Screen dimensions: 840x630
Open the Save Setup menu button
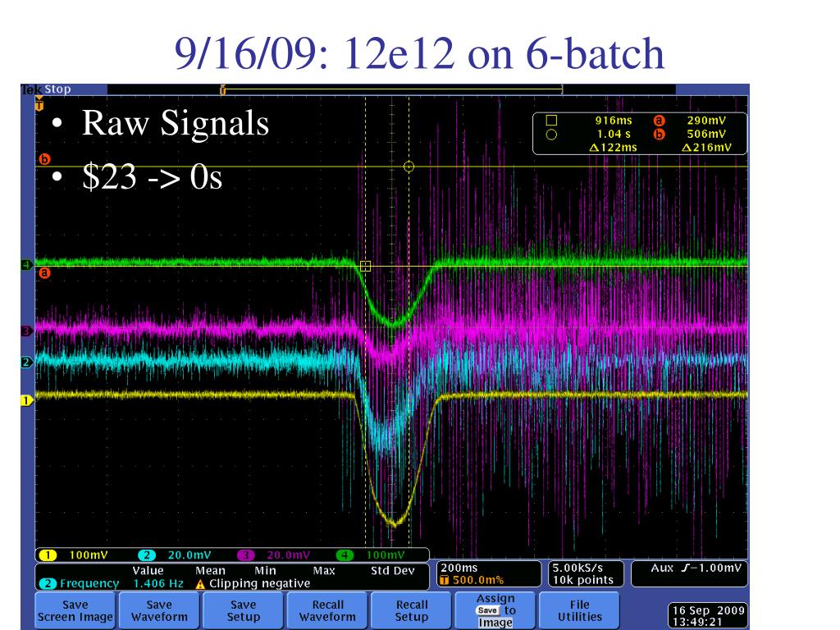click(243, 610)
